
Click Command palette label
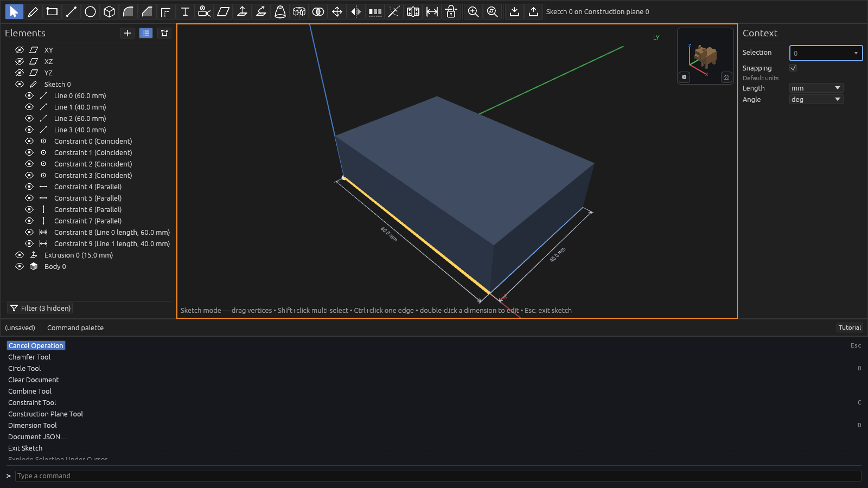pyautogui.click(x=75, y=328)
